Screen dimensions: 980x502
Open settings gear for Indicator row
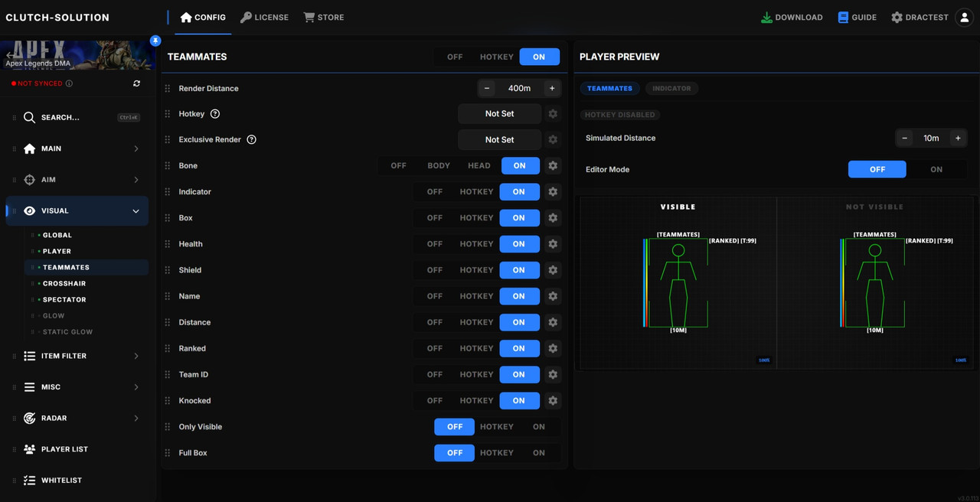click(553, 192)
